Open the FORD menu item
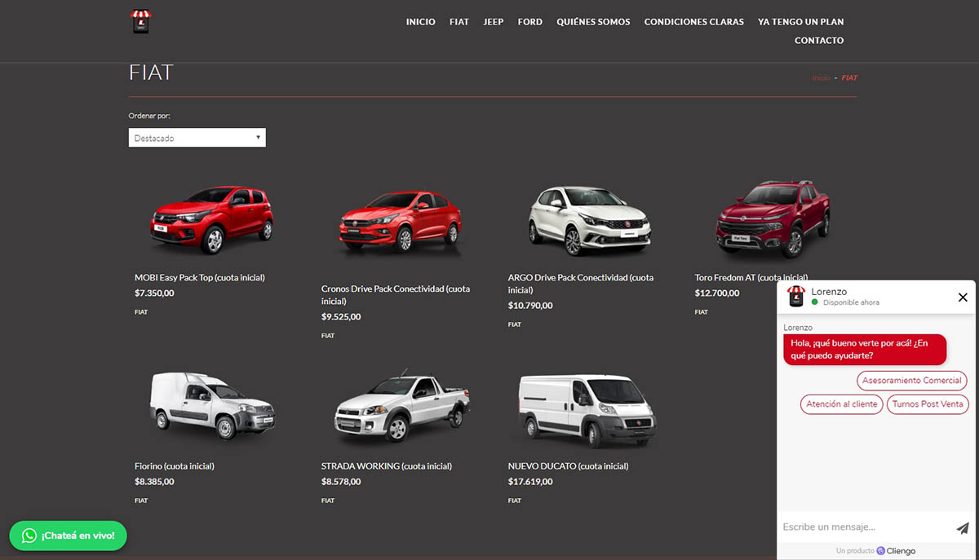The width and height of the screenshot is (979, 560). tap(529, 22)
